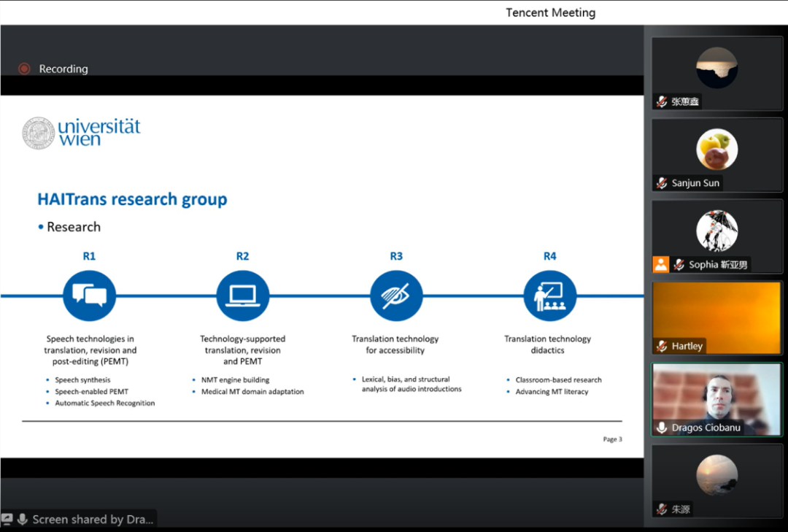Viewport: 788px width, 532px height.
Task: Click Sanjun Sun's muted microphone icon
Action: click(x=662, y=183)
